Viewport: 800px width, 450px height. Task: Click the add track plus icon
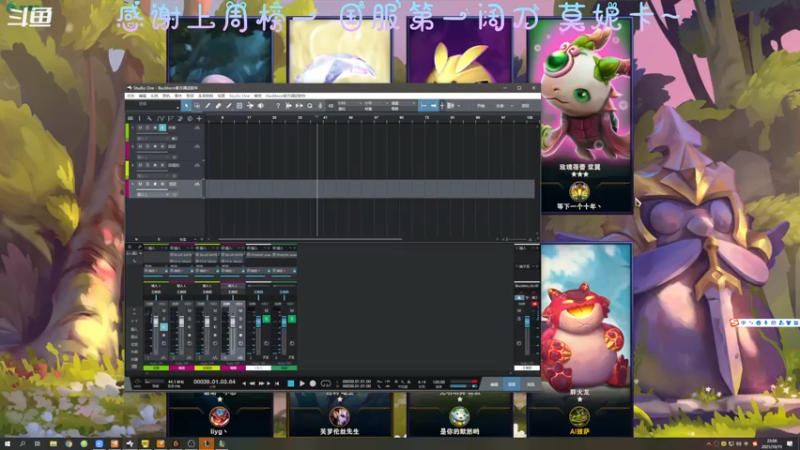tap(199, 118)
